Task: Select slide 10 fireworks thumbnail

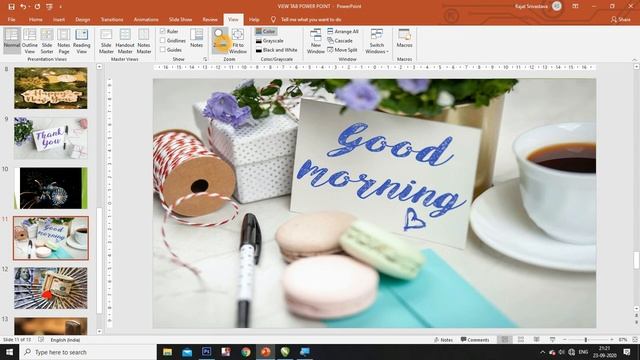Action: click(51, 188)
